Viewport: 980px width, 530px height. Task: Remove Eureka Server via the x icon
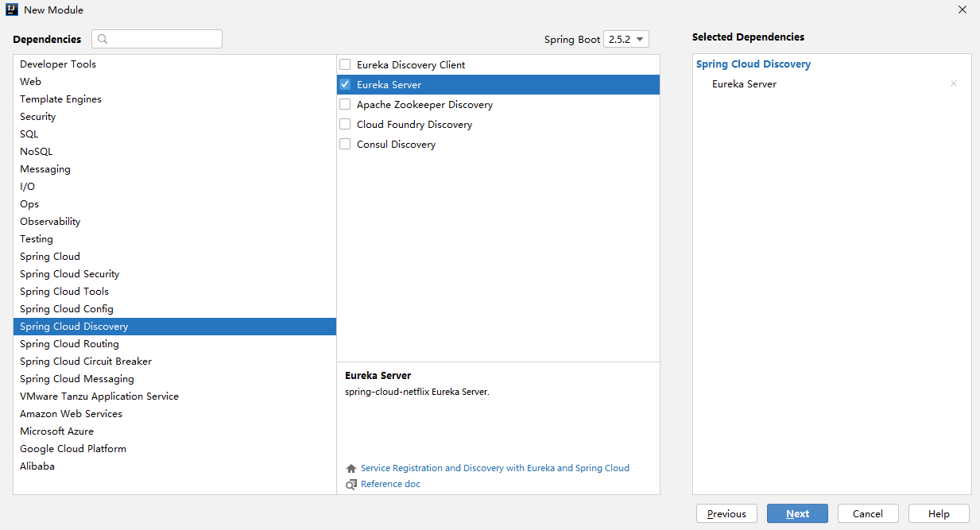coord(954,84)
